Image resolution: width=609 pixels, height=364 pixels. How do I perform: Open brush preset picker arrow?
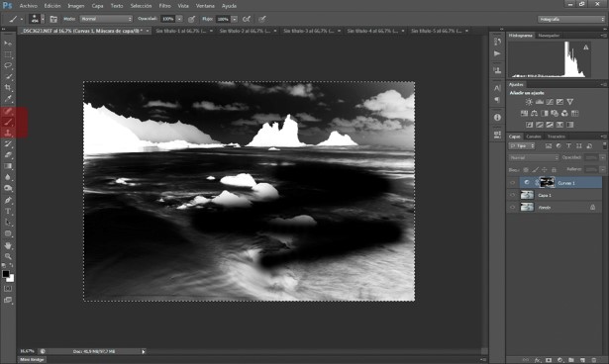click(x=43, y=19)
